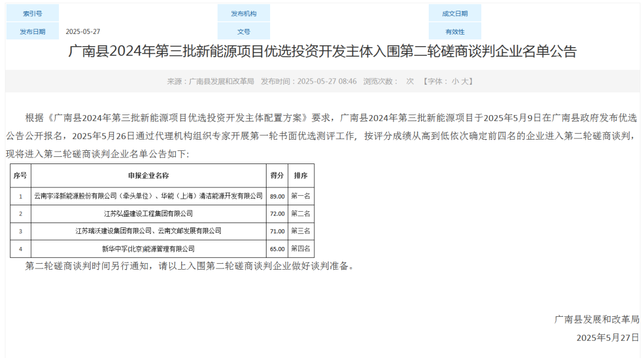644x358 pixels.
Task: Select large font size '大'
Action: 465,81
